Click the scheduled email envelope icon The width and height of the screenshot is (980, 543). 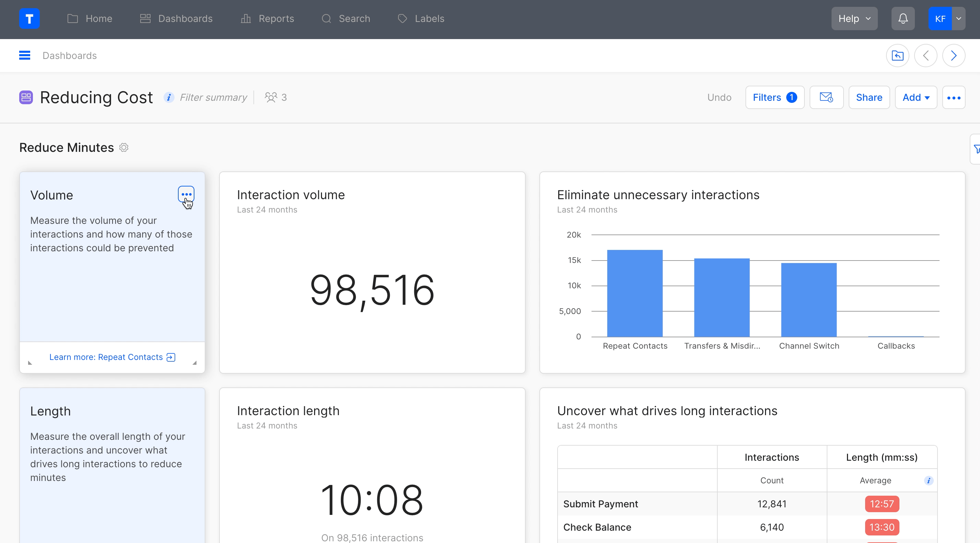click(x=826, y=97)
